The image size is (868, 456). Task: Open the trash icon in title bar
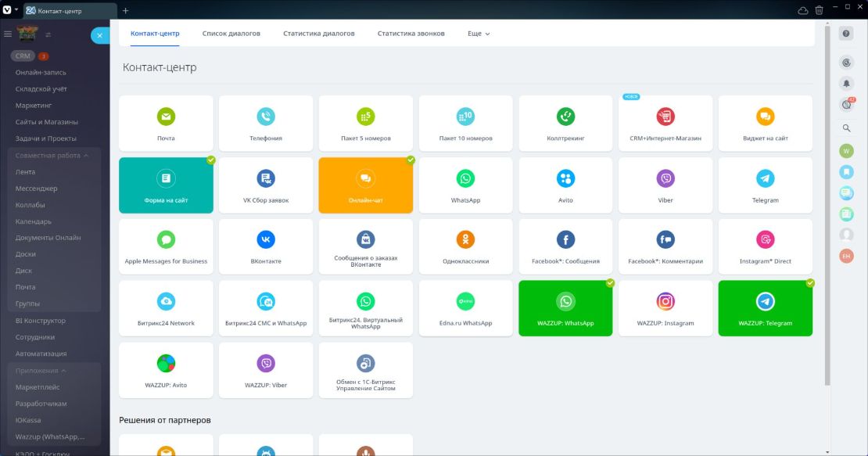pos(819,10)
